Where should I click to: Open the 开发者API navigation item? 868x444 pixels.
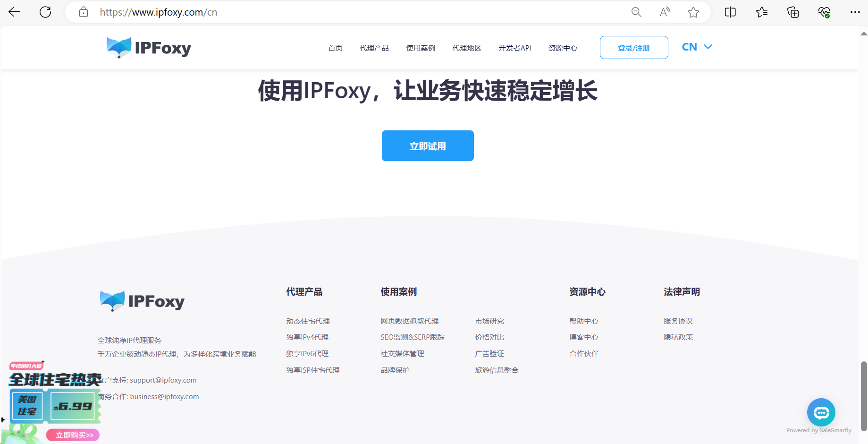[x=515, y=48]
